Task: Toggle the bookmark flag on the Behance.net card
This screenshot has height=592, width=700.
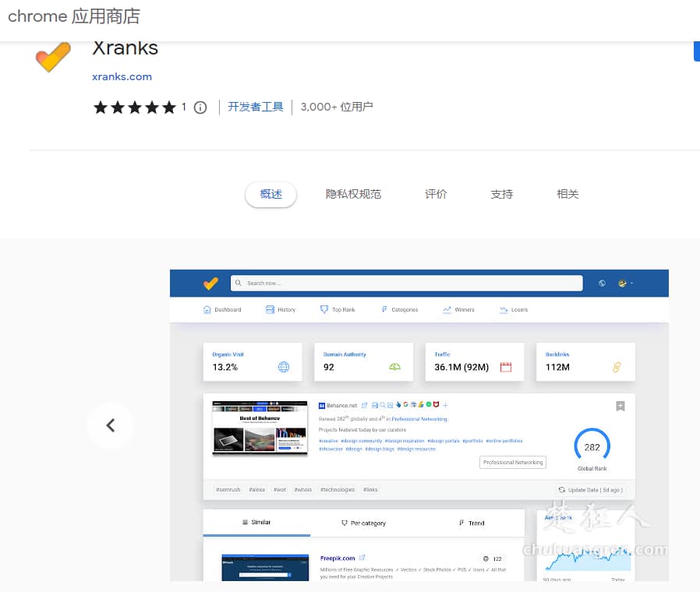Action: click(621, 406)
